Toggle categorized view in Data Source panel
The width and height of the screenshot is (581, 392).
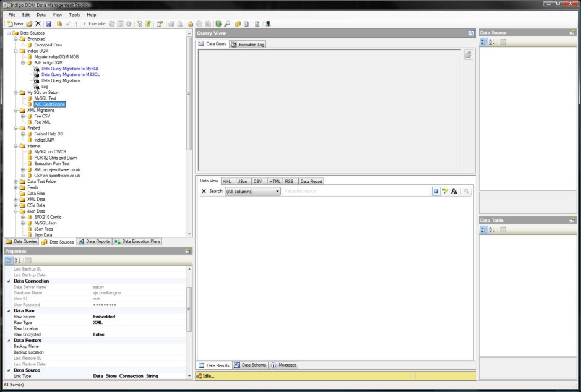(484, 41)
